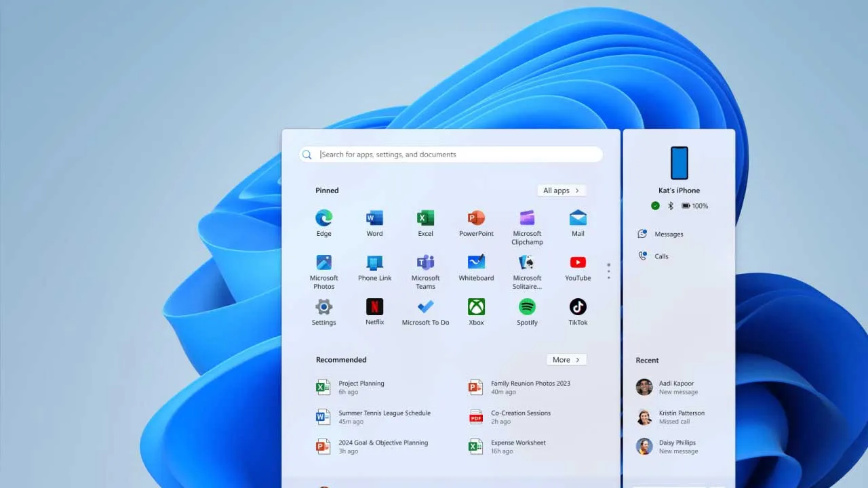Viewport: 868px width, 488px height.
Task: Open Expense Worksheet file
Action: (507, 447)
